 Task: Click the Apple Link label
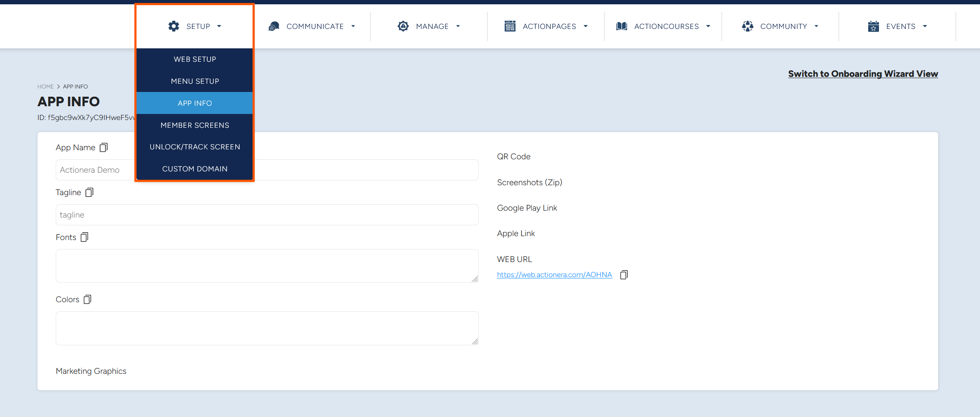click(515, 234)
